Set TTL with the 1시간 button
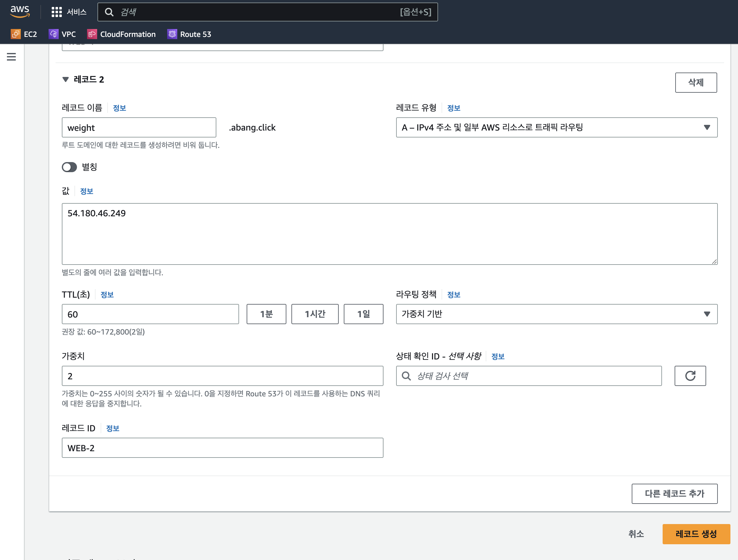Viewport: 738px width, 560px height. coord(315,314)
